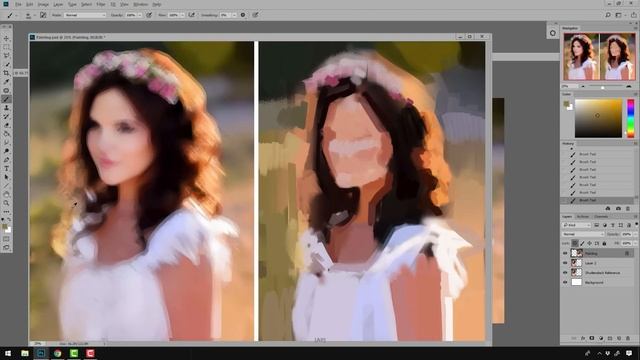Open brush Mode dropdown in options bar
Viewport: 640px width, 360px height.
tap(85, 15)
